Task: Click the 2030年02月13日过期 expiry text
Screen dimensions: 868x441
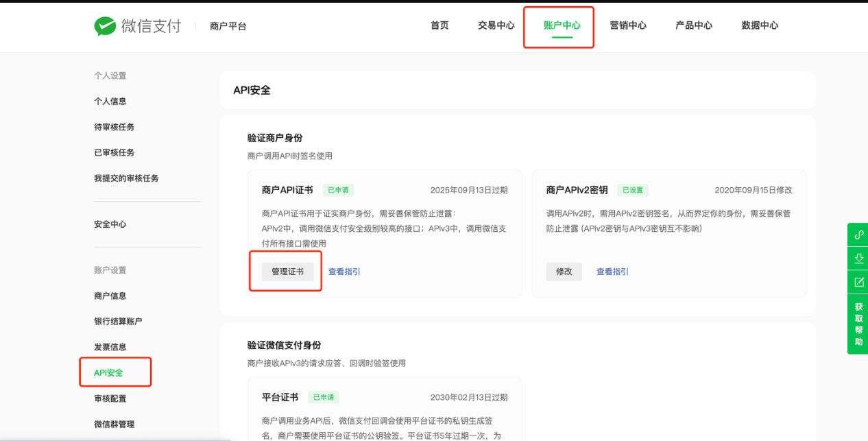Action: pyautogui.click(x=469, y=397)
